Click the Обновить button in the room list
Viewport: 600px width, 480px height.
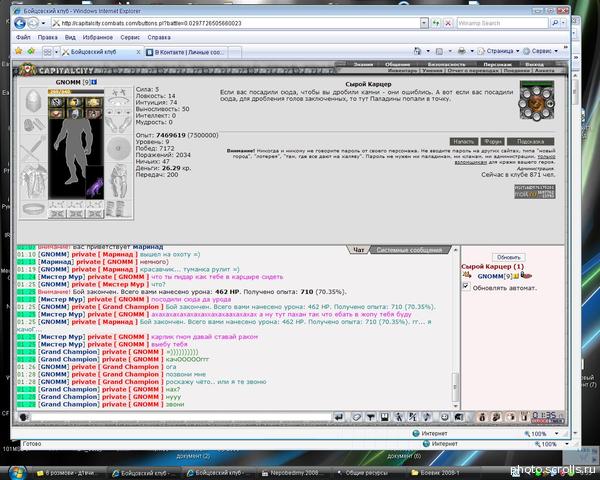509,257
